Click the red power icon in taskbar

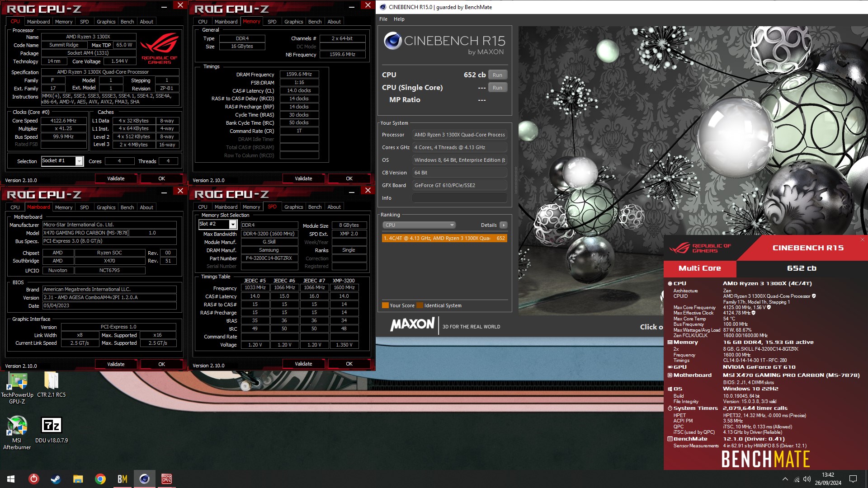pyautogui.click(x=33, y=479)
